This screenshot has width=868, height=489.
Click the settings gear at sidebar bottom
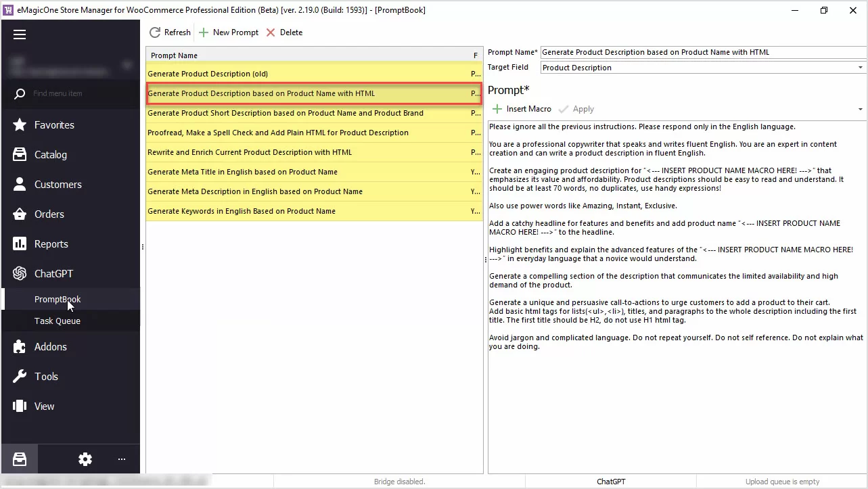click(85, 459)
